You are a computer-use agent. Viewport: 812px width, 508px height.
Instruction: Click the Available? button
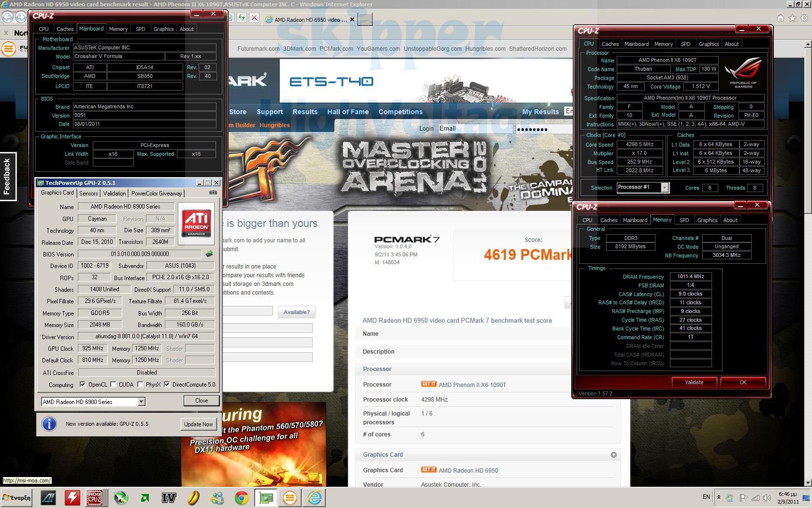click(297, 312)
